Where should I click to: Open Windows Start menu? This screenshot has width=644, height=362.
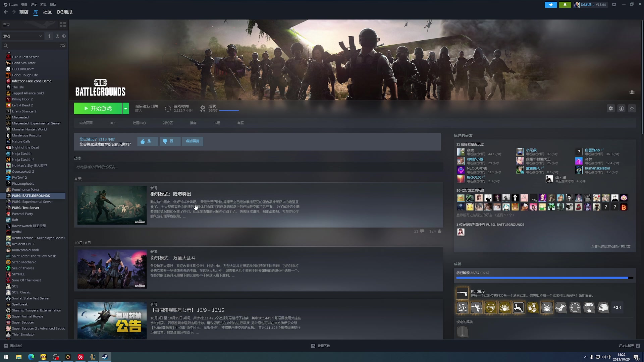(6, 357)
